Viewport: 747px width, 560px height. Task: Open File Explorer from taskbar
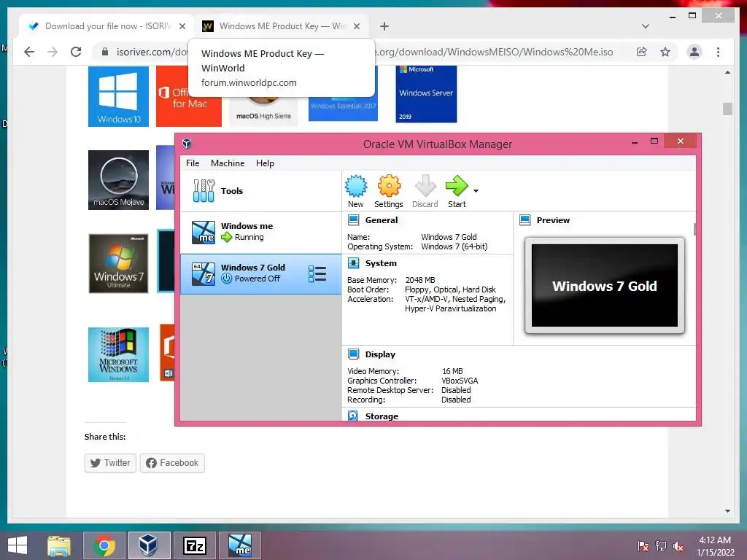(59, 545)
